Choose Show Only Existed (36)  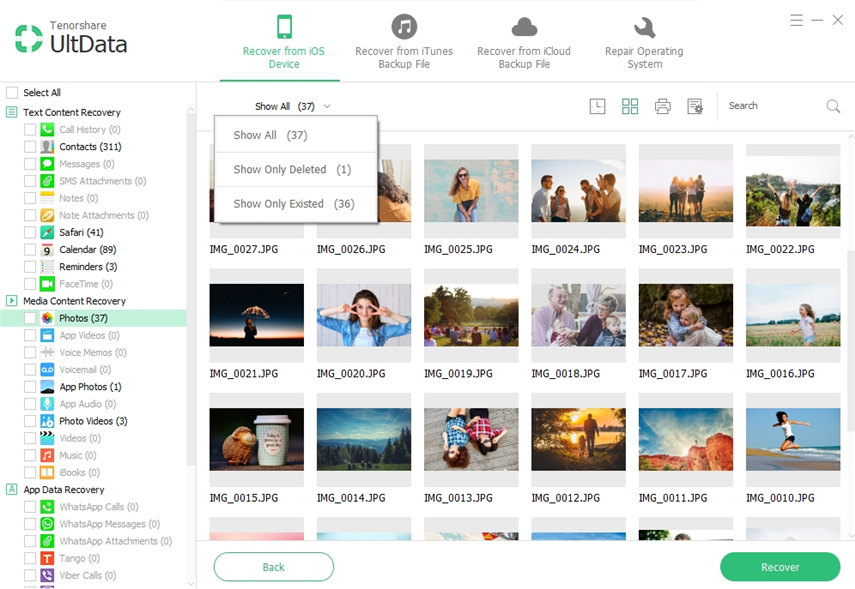296,204
